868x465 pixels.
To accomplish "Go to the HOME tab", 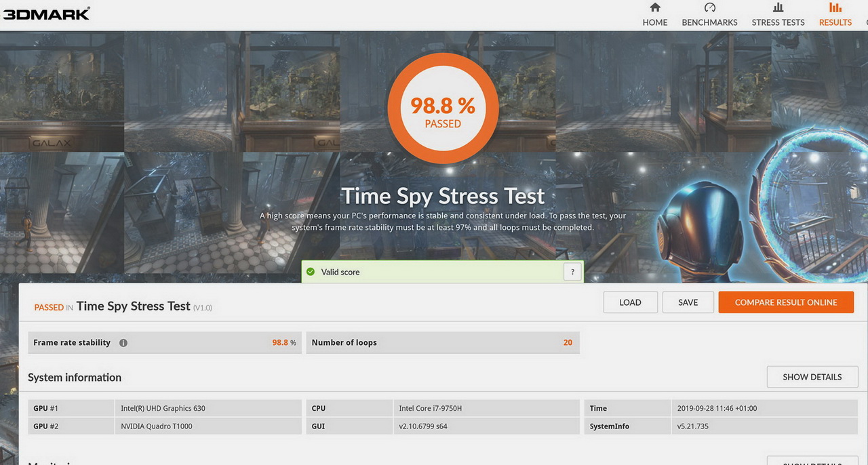I will (655, 15).
